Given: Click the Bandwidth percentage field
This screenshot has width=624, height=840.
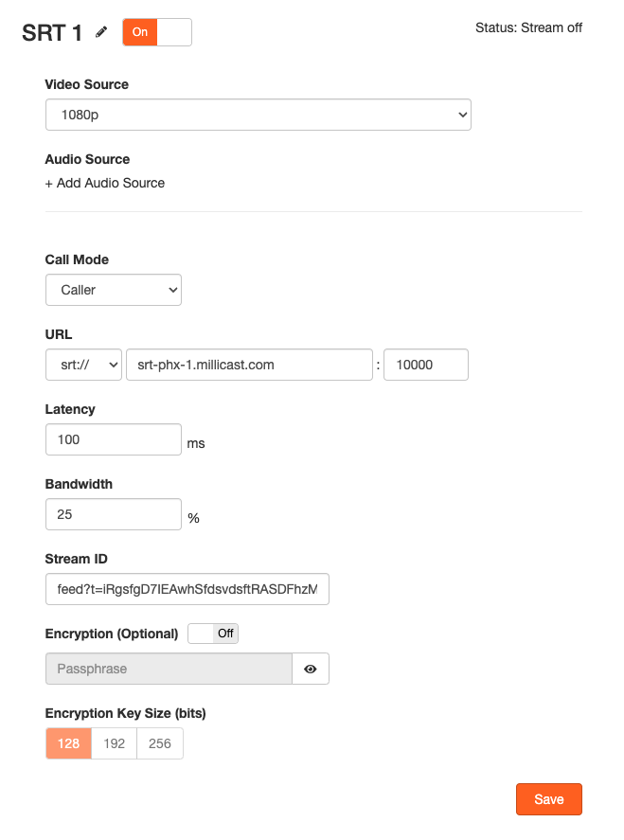Looking at the screenshot, I should [114, 514].
